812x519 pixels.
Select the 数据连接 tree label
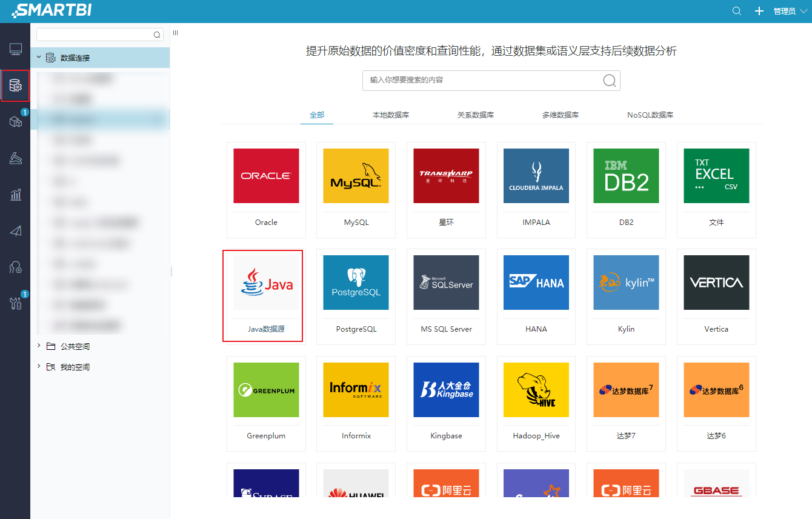pyautogui.click(x=75, y=58)
